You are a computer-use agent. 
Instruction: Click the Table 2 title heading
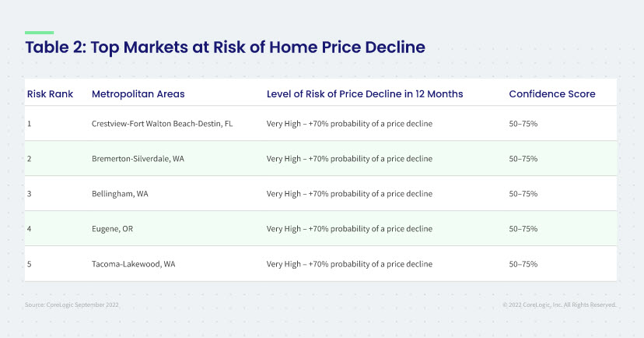point(225,48)
